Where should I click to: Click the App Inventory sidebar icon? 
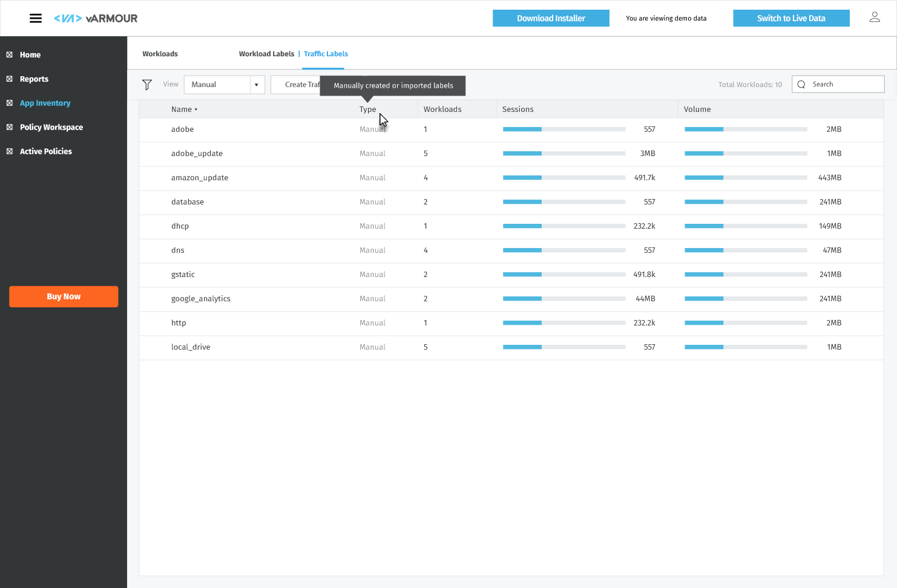pos(10,103)
